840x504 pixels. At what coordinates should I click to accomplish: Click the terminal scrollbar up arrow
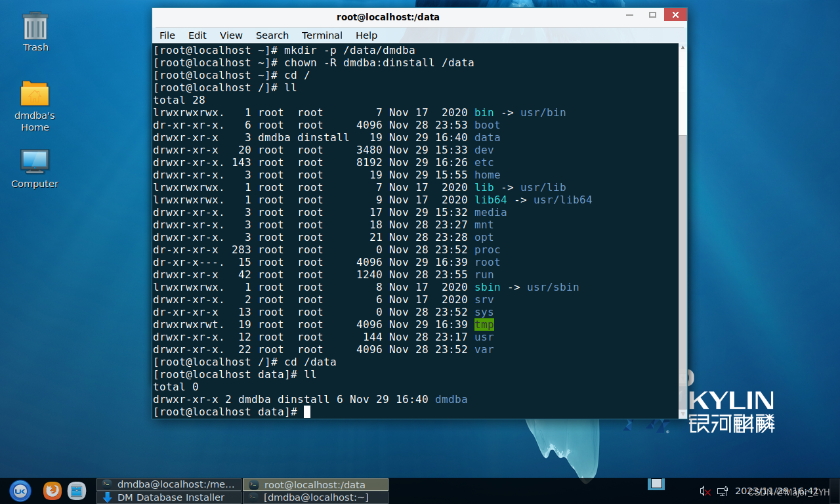pos(683,49)
